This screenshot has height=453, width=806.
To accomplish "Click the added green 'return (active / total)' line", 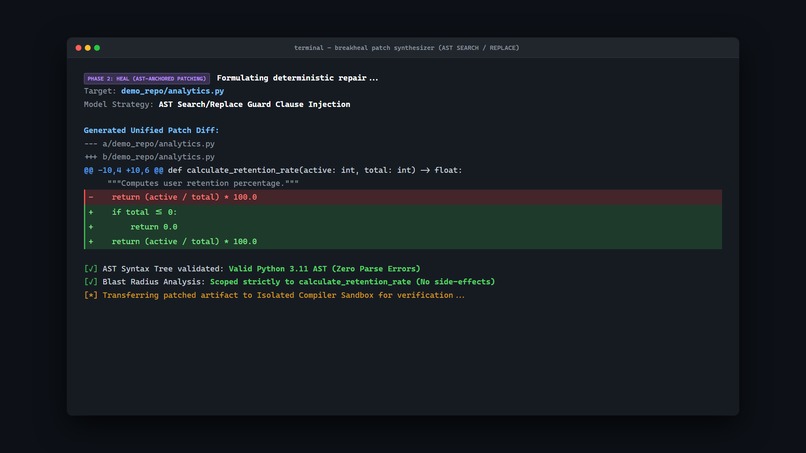I will (x=403, y=242).
